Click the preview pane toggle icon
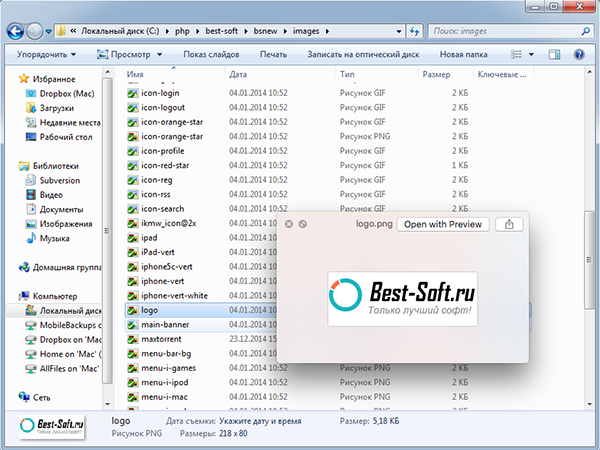 click(x=556, y=54)
